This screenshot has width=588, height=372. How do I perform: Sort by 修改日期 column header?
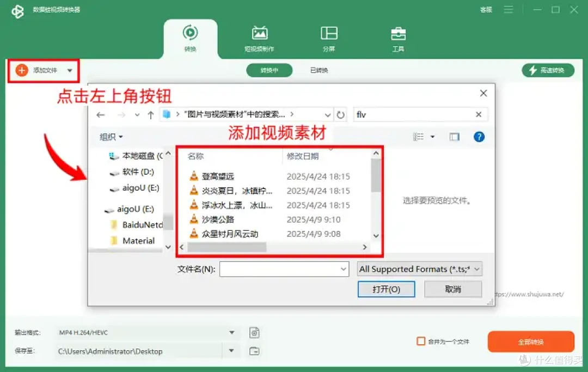tap(303, 156)
